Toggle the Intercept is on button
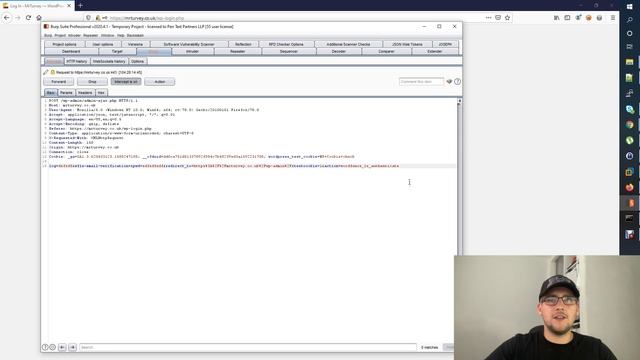 pos(126,82)
